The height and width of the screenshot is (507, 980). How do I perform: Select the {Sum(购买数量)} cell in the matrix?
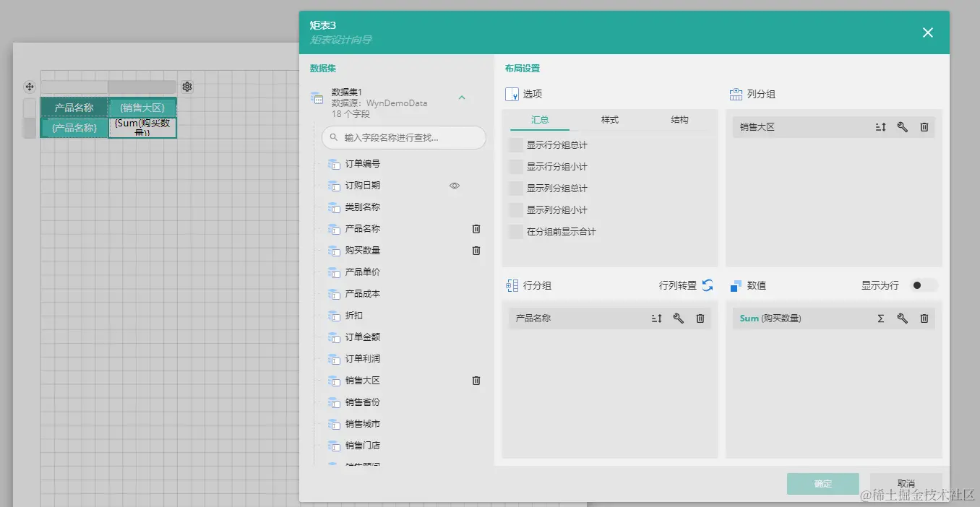(142, 128)
